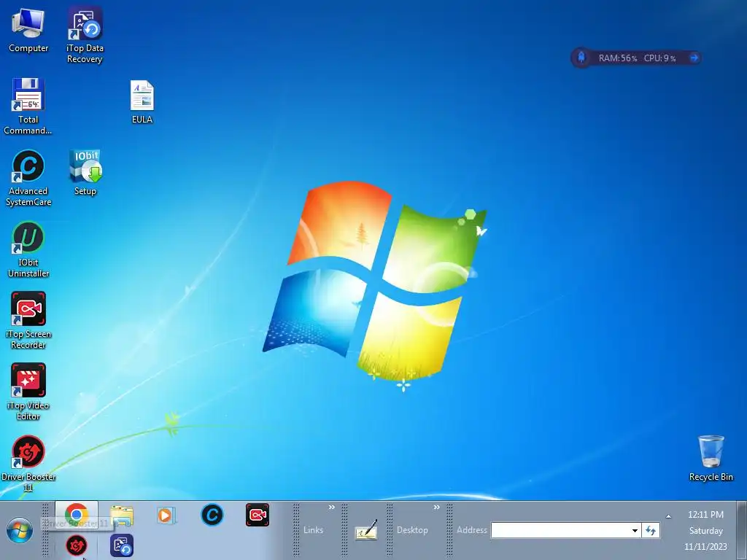Open Windows Media Player taskbar icon
The image size is (747, 560).
click(166, 516)
